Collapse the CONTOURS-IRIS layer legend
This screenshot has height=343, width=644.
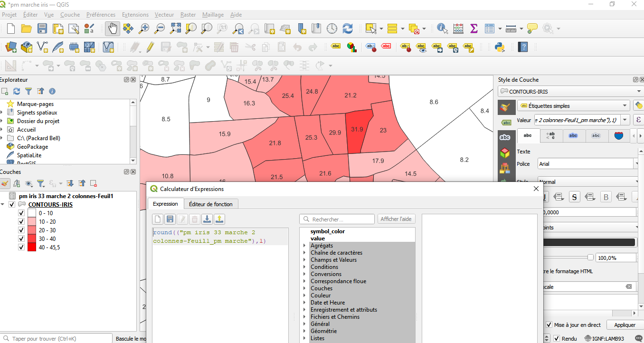3,205
